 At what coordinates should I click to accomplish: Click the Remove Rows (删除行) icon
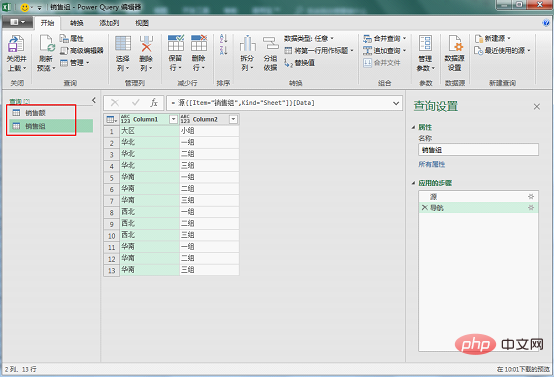coord(199,43)
